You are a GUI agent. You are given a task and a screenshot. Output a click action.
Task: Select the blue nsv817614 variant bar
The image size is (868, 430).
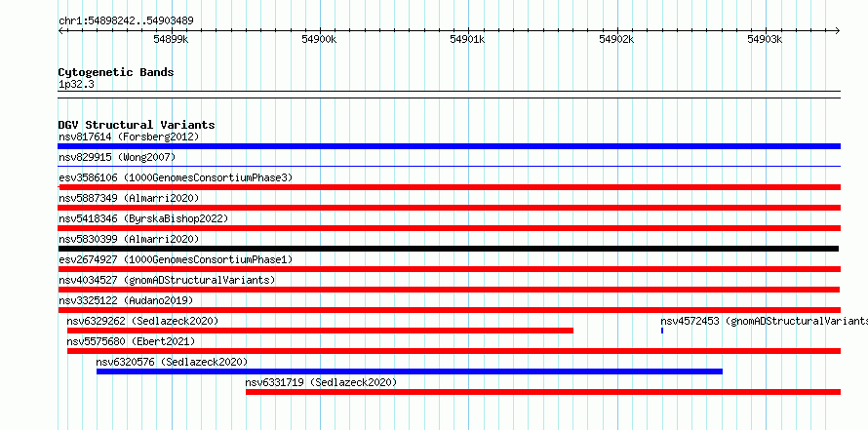coord(449,146)
